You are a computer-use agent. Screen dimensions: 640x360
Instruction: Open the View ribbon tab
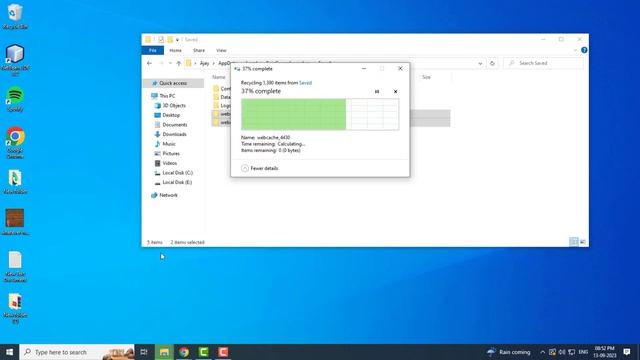click(221, 50)
